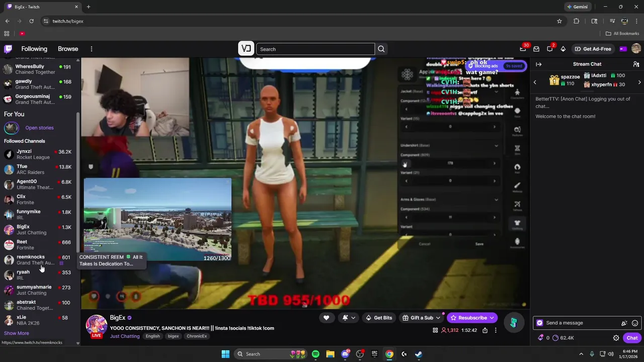Screen dimensions: 644x362
Task: Open Open stories in For You
Action: tap(39, 128)
